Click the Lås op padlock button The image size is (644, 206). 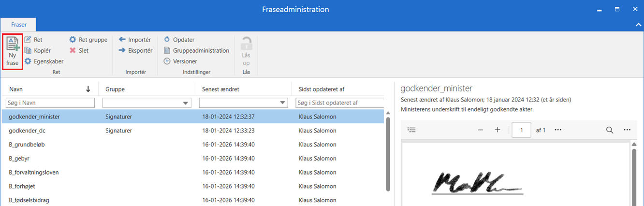pyautogui.click(x=246, y=52)
